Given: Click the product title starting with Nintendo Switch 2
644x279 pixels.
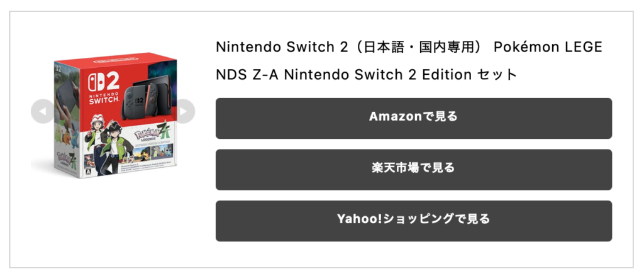Looking at the screenshot, I should point(409,48).
